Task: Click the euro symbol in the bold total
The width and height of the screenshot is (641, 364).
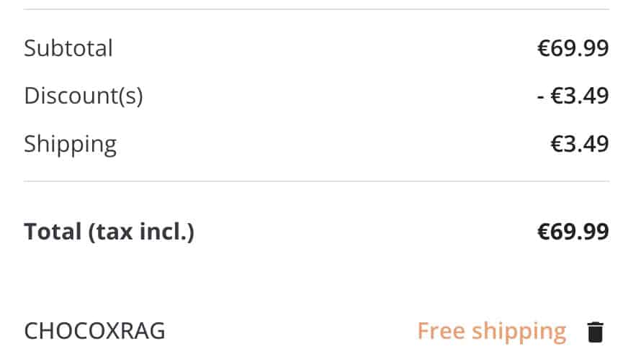Action: tap(544, 232)
